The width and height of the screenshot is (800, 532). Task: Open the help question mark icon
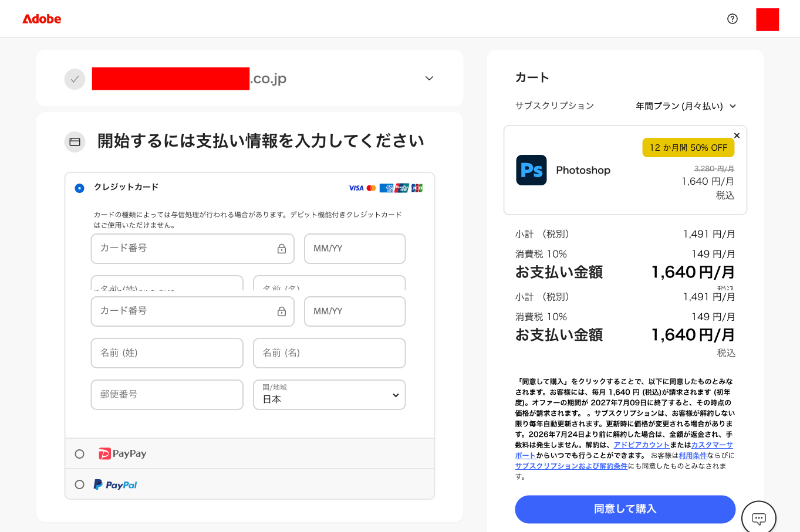tap(733, 19)
